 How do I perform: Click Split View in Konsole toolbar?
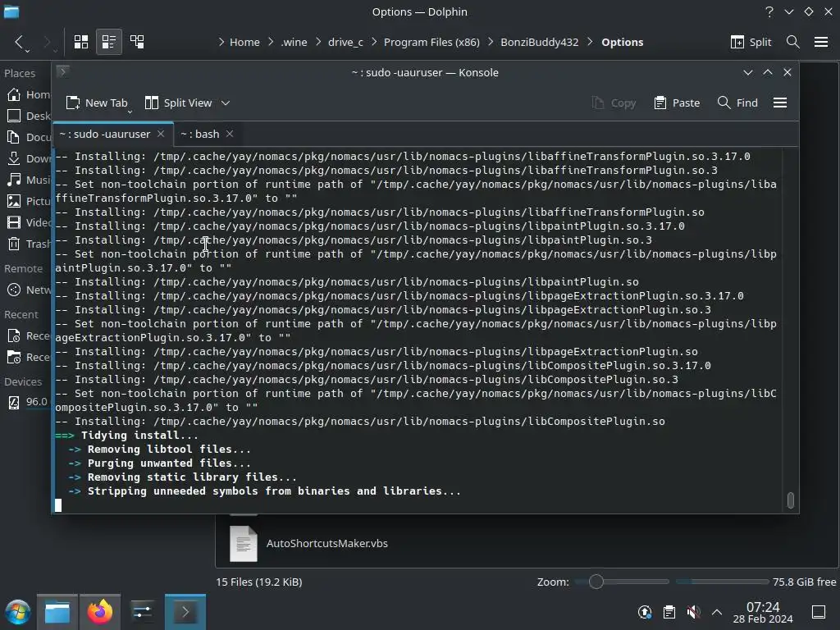click(x=179, y=103)
